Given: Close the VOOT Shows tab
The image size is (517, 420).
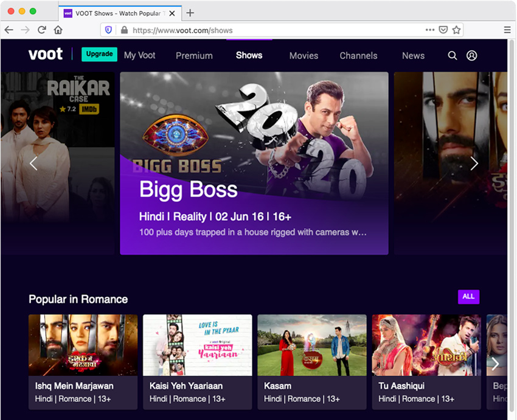Looking at the screenshot, I should point(172,13).
